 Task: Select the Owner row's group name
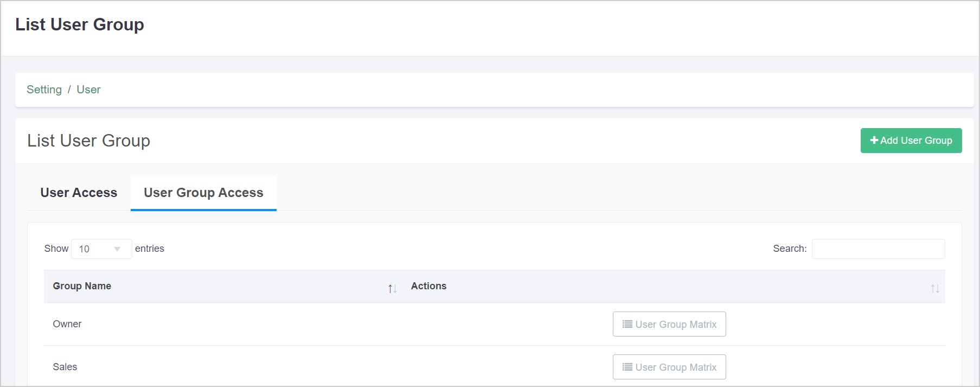click(x=67, y=324)
